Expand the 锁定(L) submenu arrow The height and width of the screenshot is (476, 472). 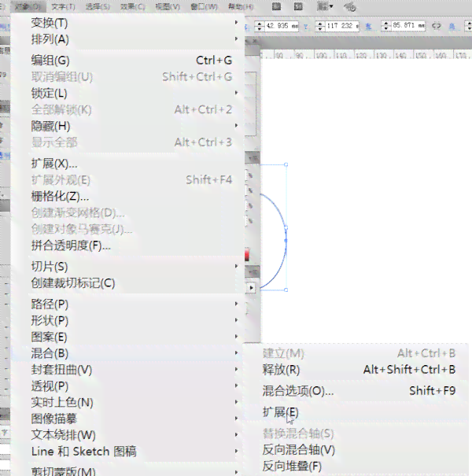(236, 93)
